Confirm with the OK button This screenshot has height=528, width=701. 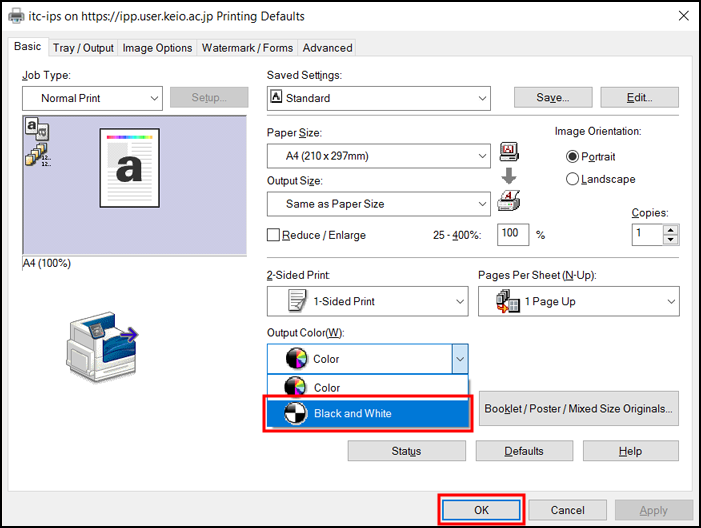481,510
